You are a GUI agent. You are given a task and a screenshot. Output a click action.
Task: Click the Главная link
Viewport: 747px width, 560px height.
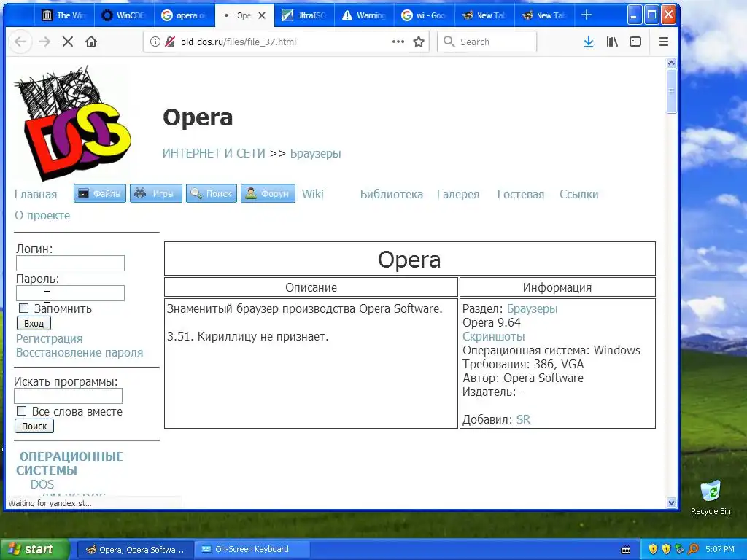click(x=36, y=194)
